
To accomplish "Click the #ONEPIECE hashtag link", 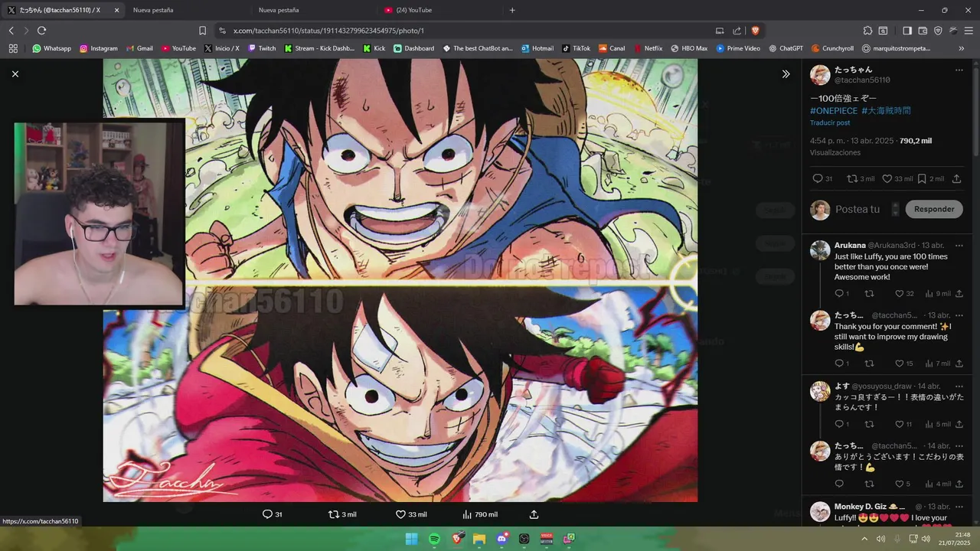I will (x=834, y=111).
